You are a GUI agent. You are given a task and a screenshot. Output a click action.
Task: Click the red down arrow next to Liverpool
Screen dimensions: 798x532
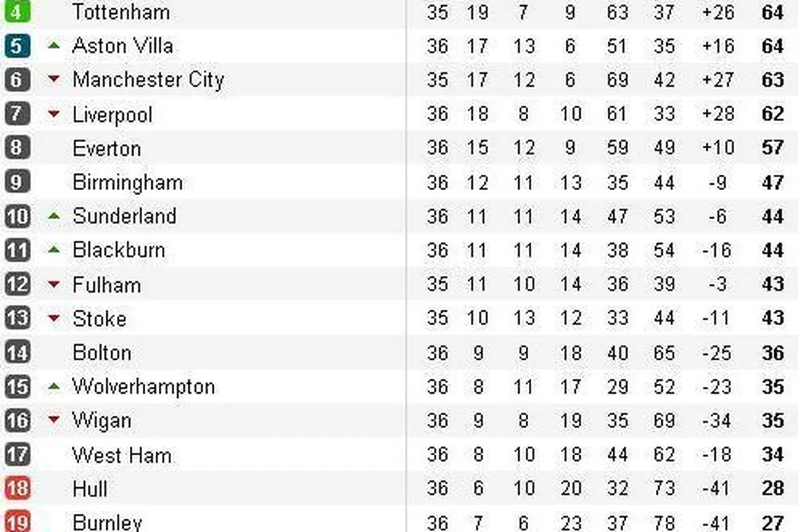(x=53, y=115)
